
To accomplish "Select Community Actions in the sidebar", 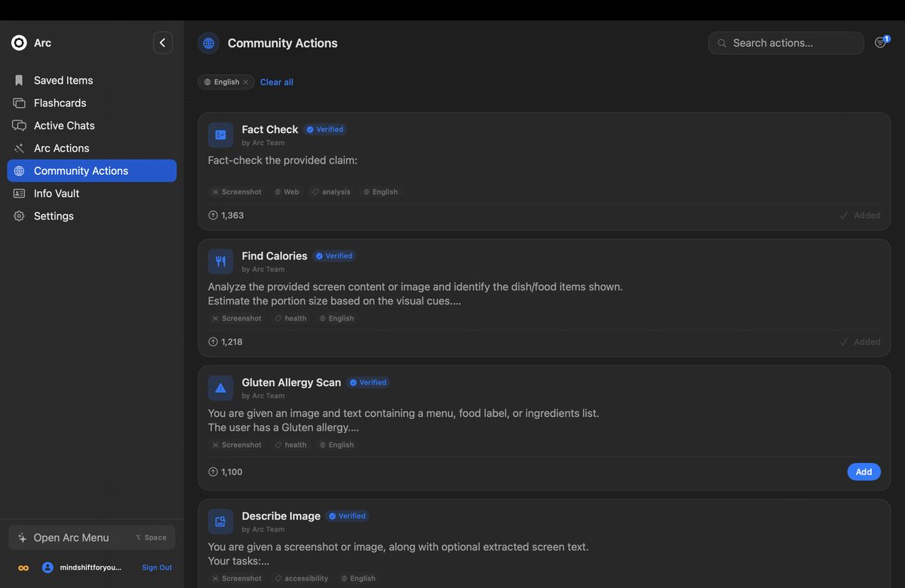I will 92,171.
